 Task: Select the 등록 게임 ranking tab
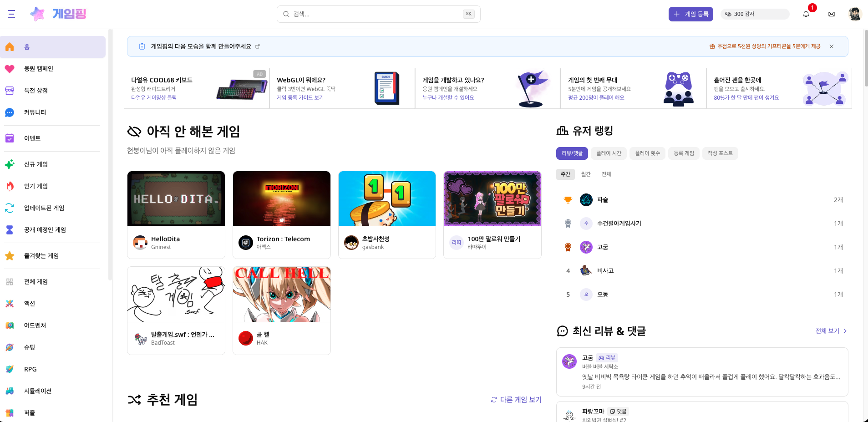tap(684, 153)
